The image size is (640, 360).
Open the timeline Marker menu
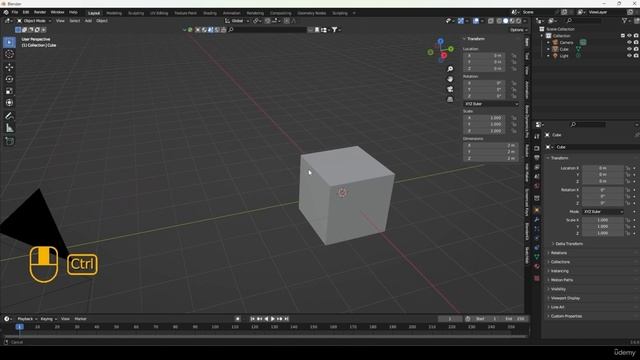[x=80, y=319]
